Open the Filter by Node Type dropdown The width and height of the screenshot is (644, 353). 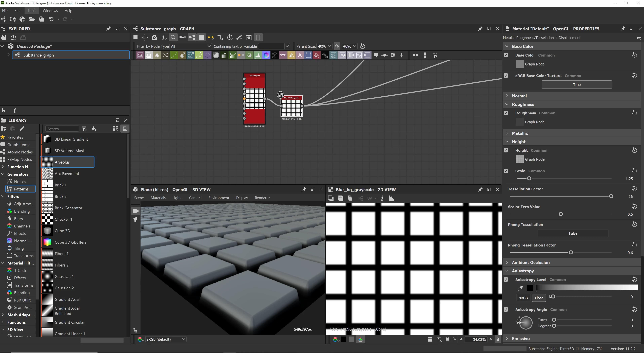[190, 46]
